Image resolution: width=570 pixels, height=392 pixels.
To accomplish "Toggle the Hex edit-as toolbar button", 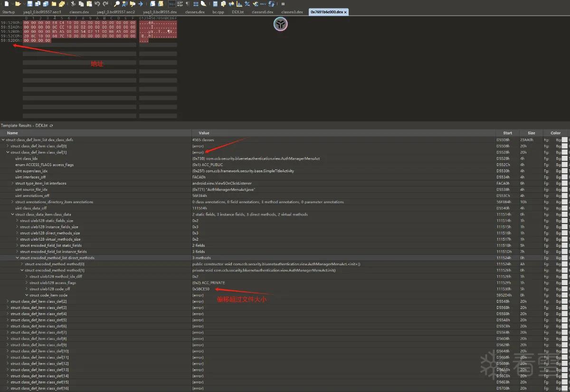I will click(x=172, y=4).
